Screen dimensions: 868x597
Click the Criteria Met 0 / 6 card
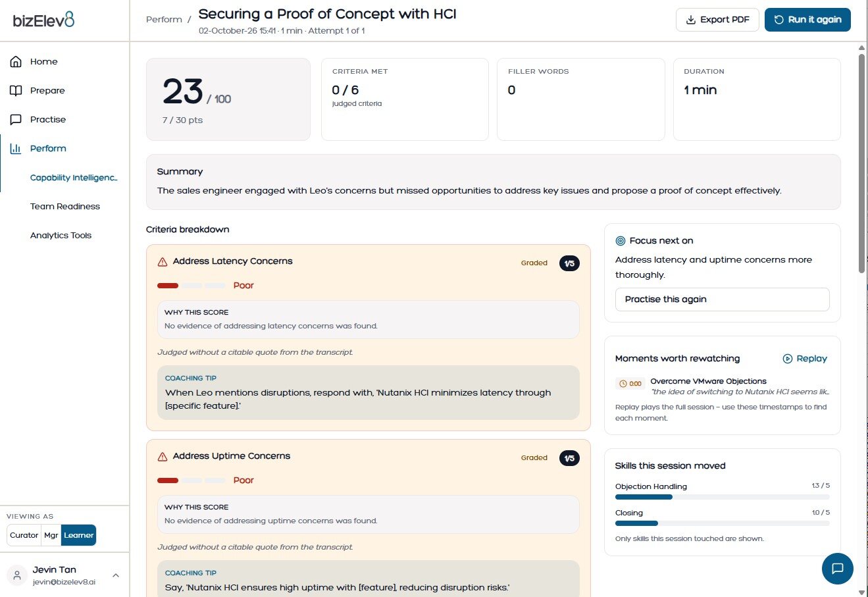405,99
